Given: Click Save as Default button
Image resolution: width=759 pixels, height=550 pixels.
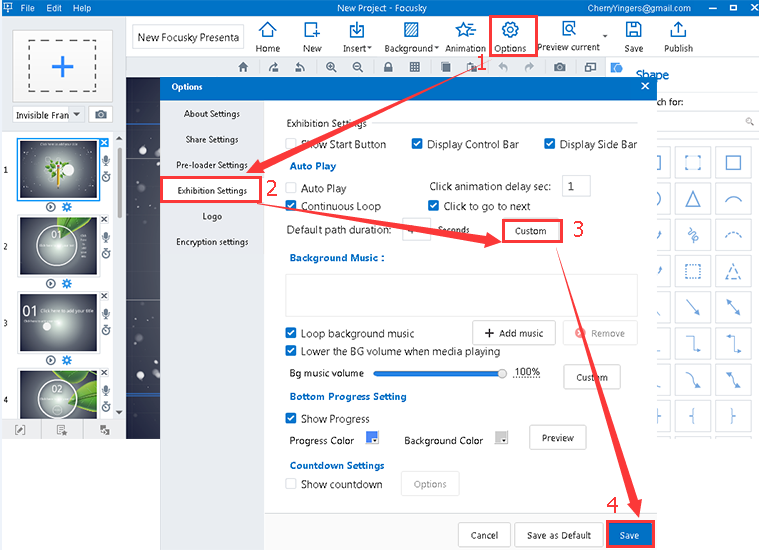Looking at the screenshot, I should [x=559, y=535].
